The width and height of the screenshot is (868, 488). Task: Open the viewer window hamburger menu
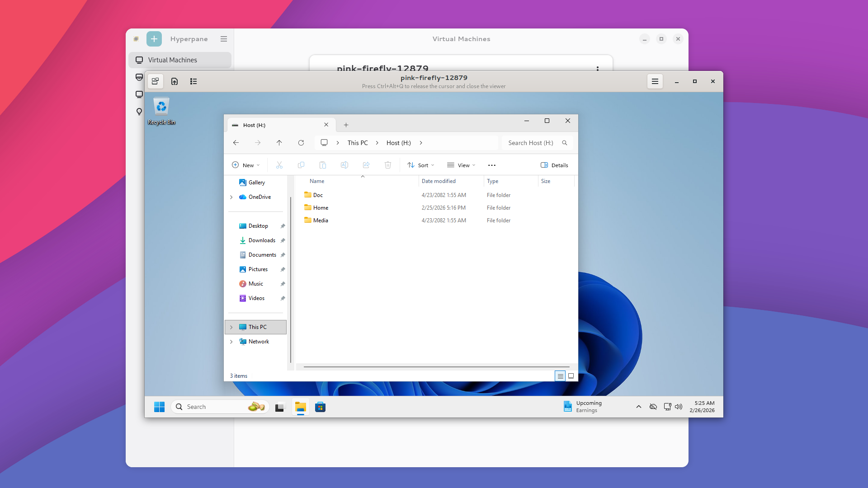pos(655,81)
